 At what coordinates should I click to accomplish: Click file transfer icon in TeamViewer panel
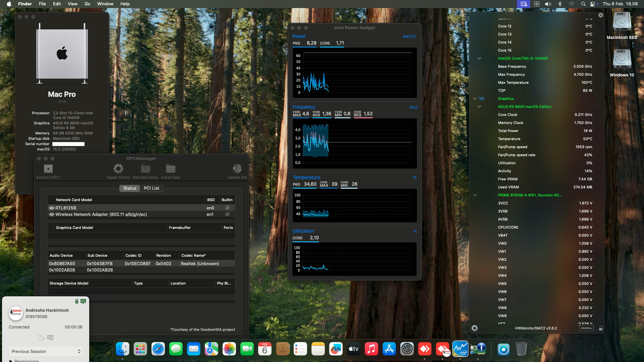tap(41, 338)
